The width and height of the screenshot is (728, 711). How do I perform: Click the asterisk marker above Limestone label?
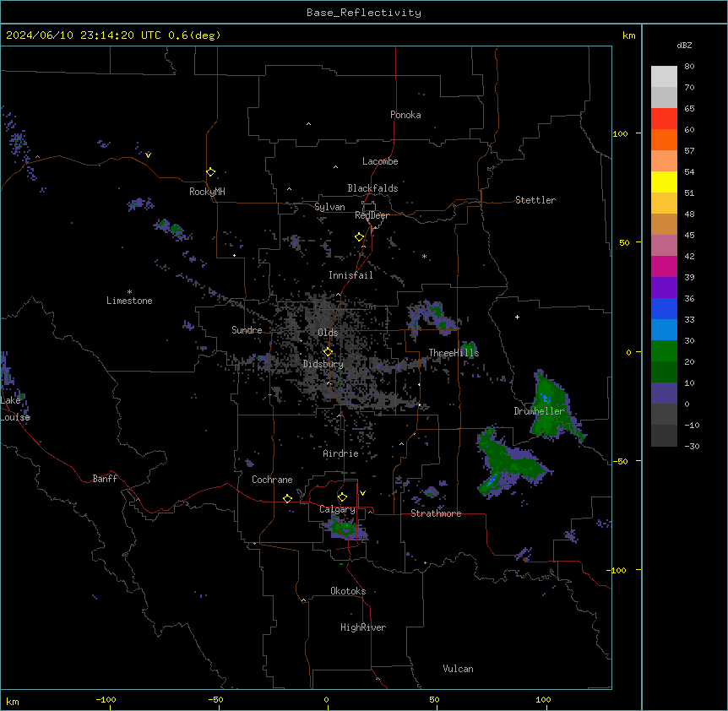(x=129, y=291)
